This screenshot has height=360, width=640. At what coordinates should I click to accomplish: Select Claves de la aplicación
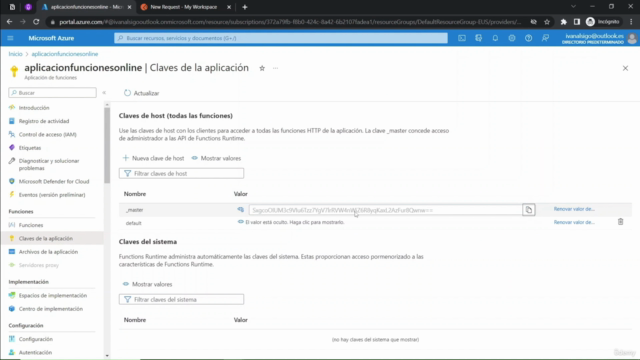coord(46,238)
